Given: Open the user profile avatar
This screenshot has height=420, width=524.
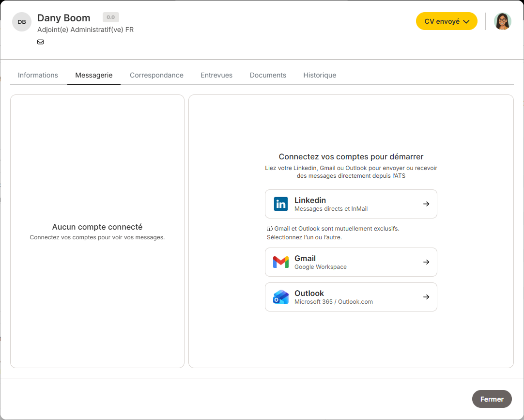Looking at the screenshot, I should (502, 21).
